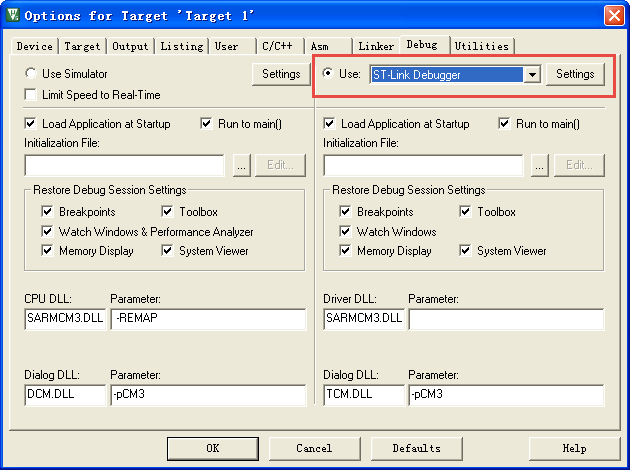This screenshot has height=470, width=630.
Task: Browse debugger initialization file with ... button
Action: (540, 165)
